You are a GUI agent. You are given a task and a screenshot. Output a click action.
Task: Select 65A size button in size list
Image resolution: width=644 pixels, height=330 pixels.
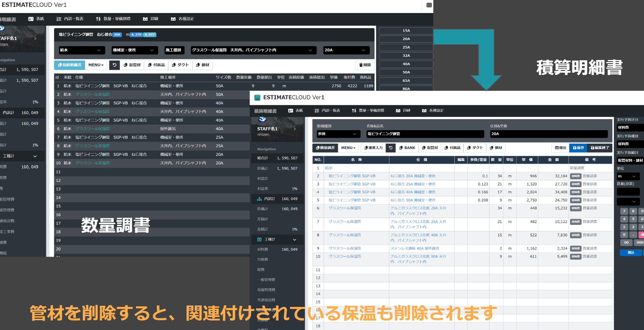tap(406, 81)
